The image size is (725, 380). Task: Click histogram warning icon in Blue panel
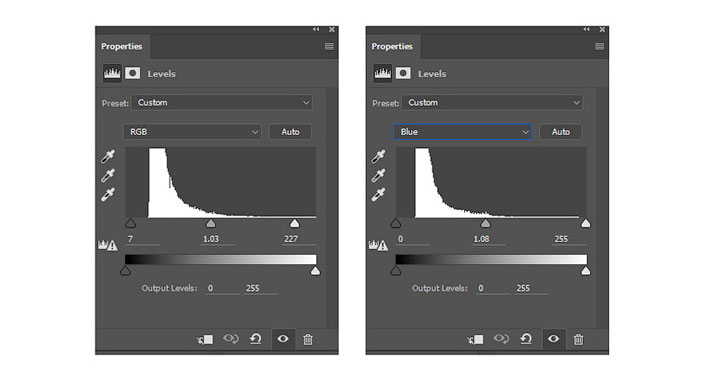[378, 245]
